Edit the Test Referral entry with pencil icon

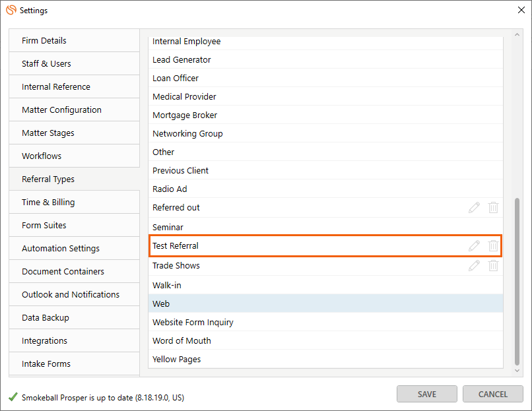(474, 245)
